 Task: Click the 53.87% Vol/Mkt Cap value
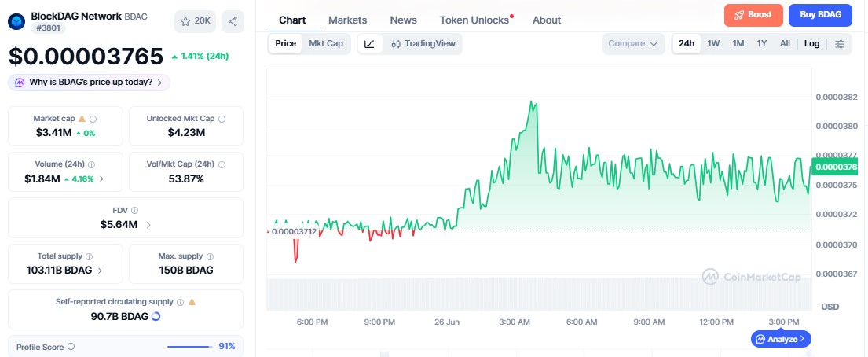(x=186, y=178)
